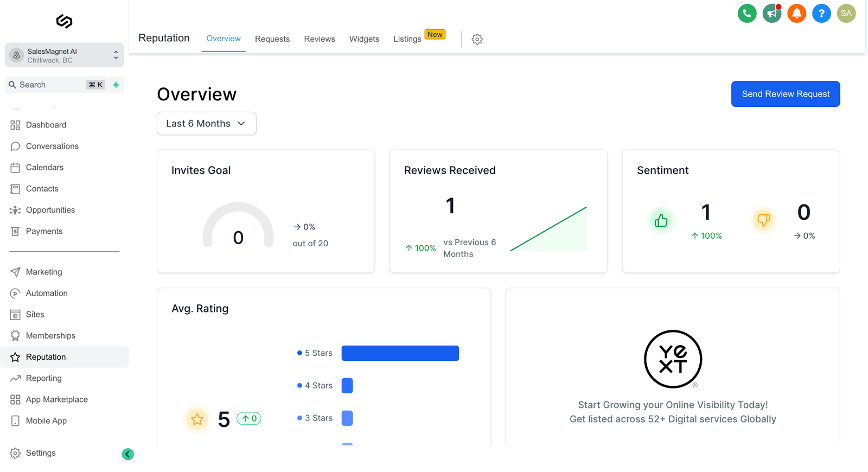The width and height of the screenshot is (868, 472).
Task: Open reputation settings gear icon
Action: click(x=477, y=39)
